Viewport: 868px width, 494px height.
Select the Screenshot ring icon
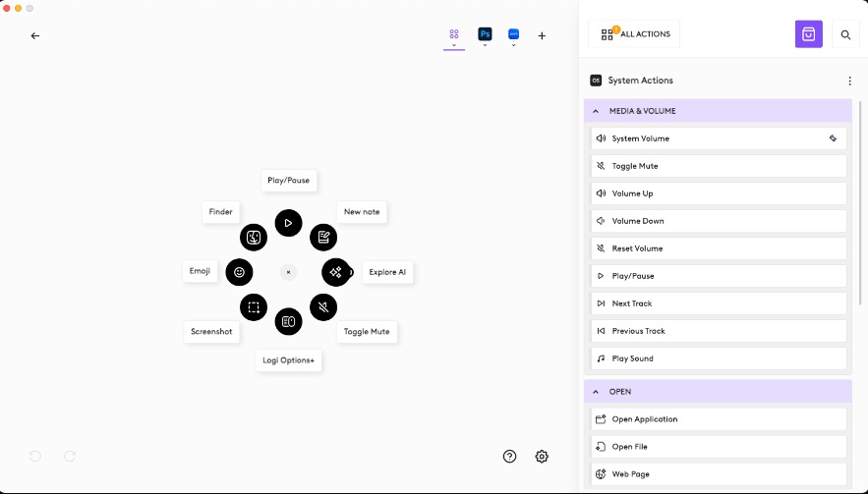click(x=254, y=306)
